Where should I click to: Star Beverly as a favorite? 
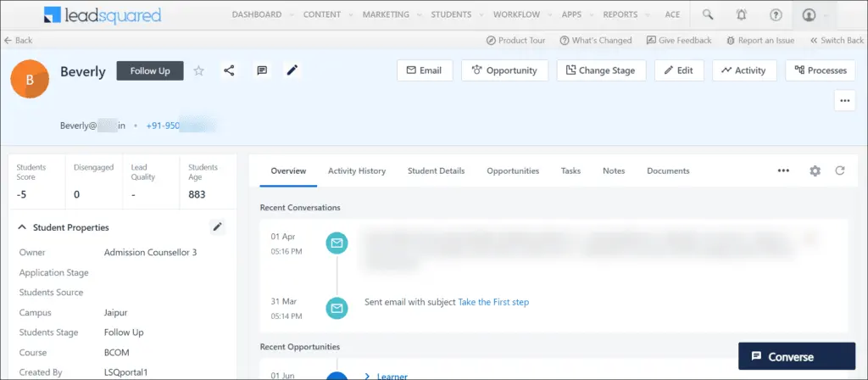(198, 70)
